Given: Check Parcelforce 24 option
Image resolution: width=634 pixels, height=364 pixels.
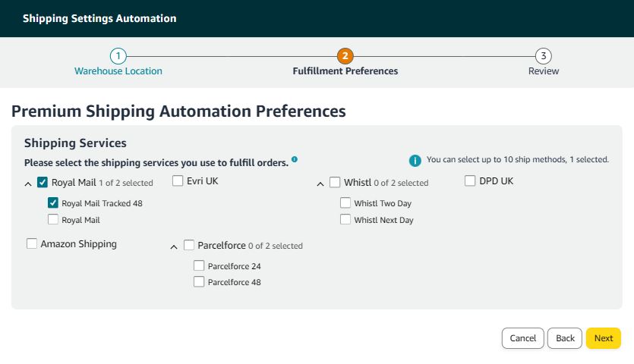Looking at the screenshot, I should pyautogui.click(x=199, y=265).
